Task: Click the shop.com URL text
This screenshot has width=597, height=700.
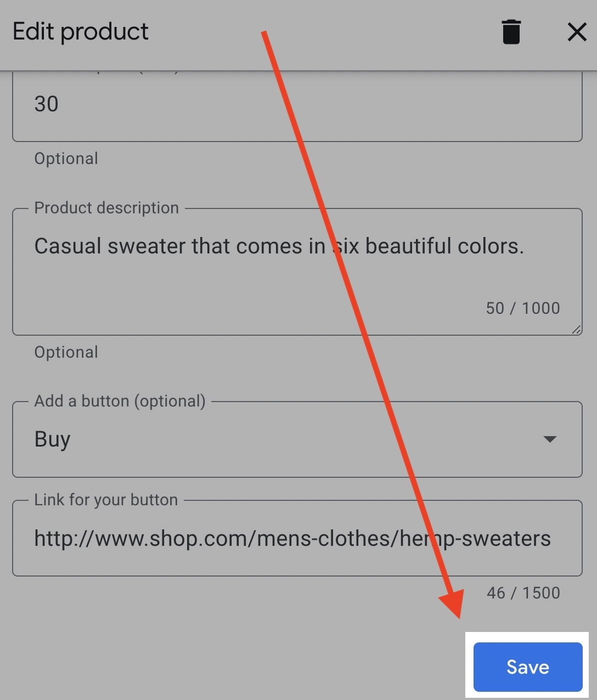Action: (x=292, y=539)
